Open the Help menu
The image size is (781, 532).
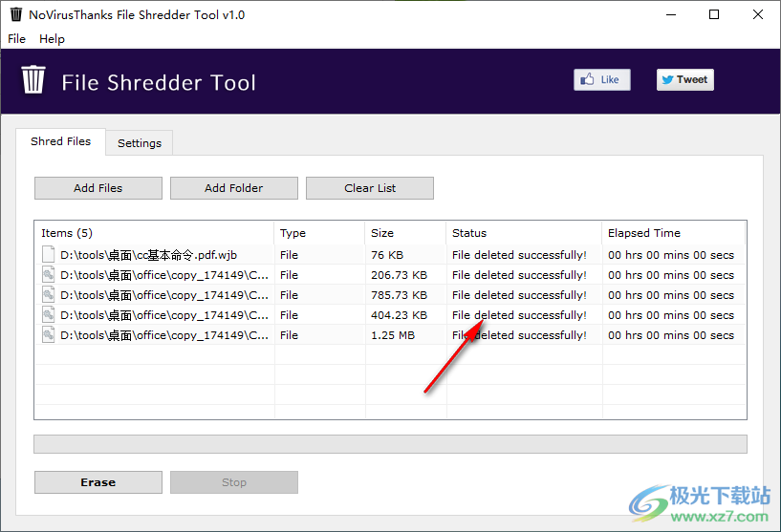(52, 39)
